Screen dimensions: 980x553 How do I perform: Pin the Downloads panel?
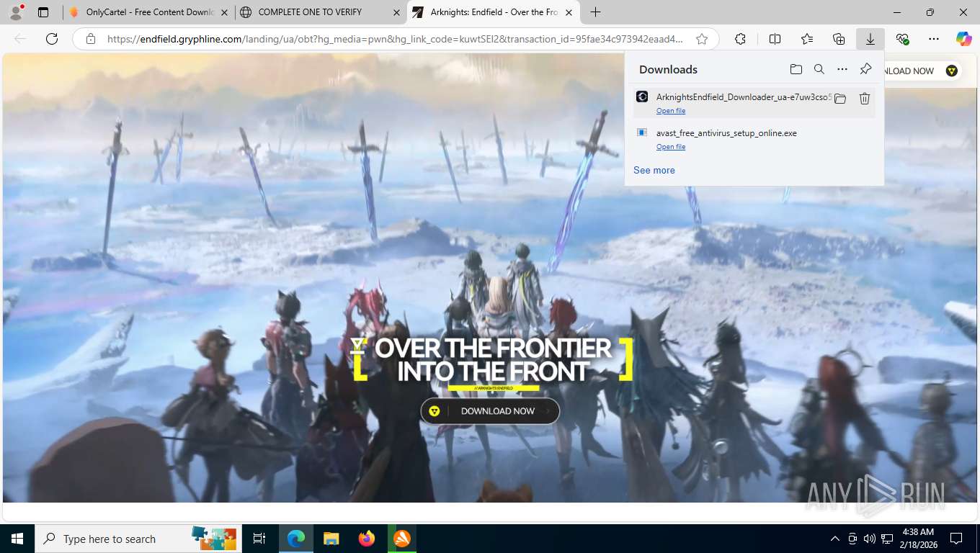click(866, 69)
